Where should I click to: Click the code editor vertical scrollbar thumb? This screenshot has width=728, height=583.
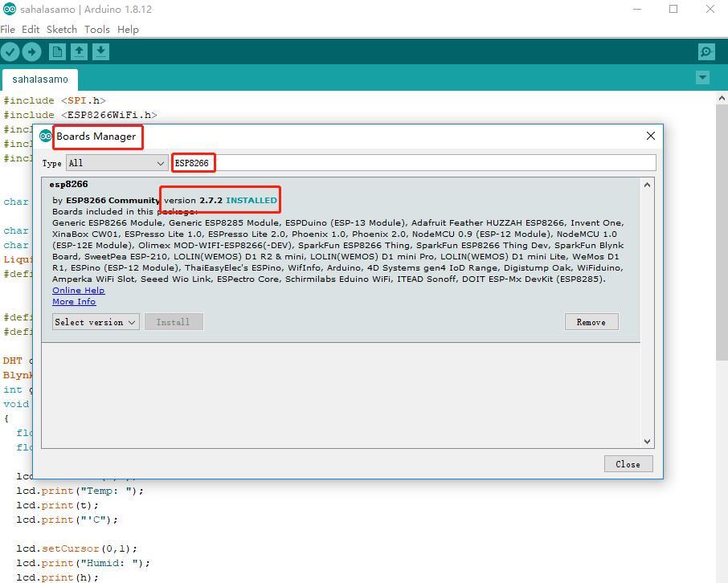pyautogui.click(x=722, y=232)
